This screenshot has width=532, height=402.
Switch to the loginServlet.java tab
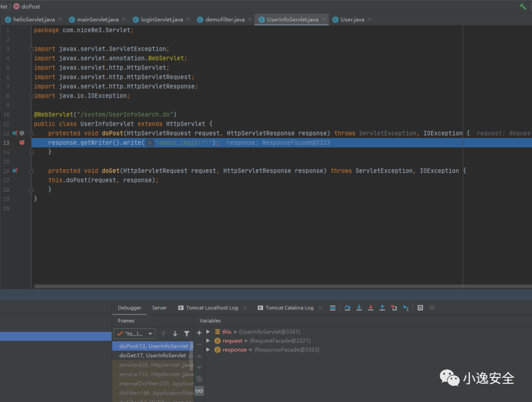162,19
